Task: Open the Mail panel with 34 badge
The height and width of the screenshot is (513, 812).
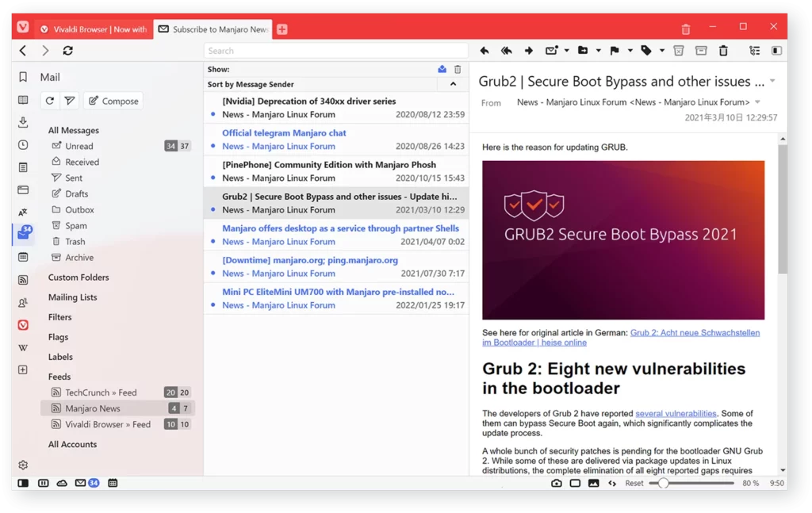Action: click(x=24, y=233)
